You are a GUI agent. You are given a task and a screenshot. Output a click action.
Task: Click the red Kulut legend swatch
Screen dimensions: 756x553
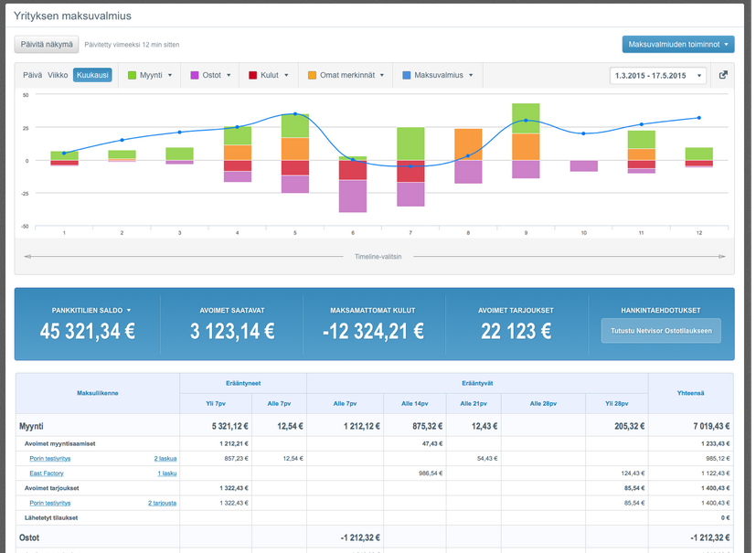coord(253,75)
